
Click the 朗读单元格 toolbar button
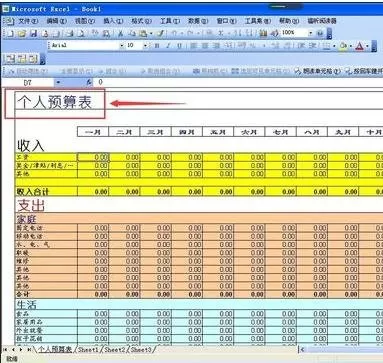318,71
